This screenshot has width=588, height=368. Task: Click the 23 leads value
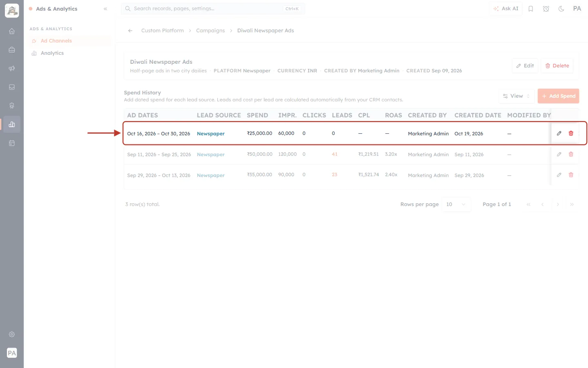coord(335,175)
